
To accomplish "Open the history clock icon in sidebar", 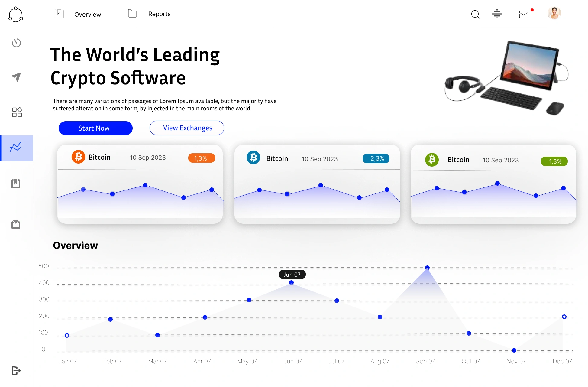I will point(16,43).
